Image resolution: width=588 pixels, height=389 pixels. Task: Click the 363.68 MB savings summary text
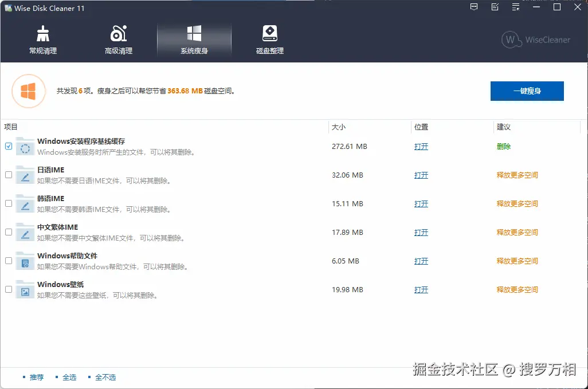click(185, 91)
